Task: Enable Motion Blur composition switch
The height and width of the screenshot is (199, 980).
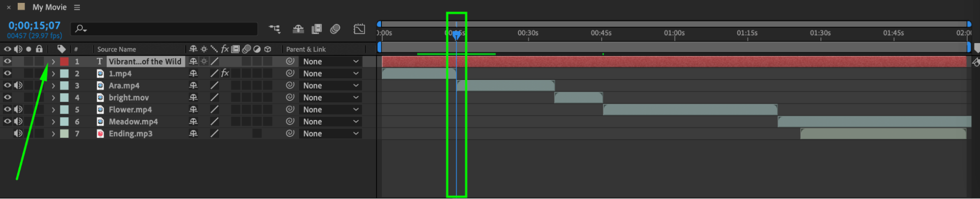Action: click(x=335, y=29)
